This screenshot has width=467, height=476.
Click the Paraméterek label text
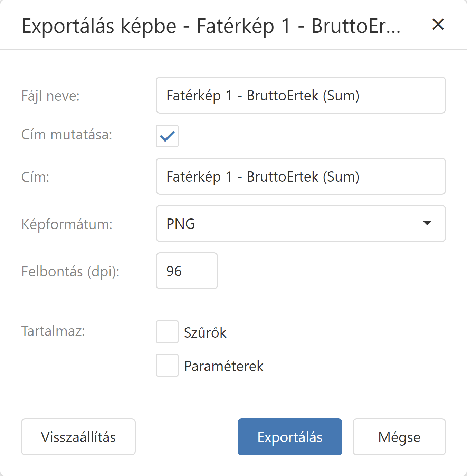point(223,366)
